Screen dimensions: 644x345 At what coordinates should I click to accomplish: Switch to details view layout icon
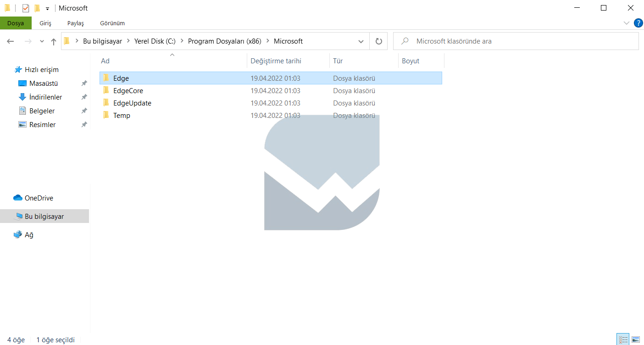point(623,339)
